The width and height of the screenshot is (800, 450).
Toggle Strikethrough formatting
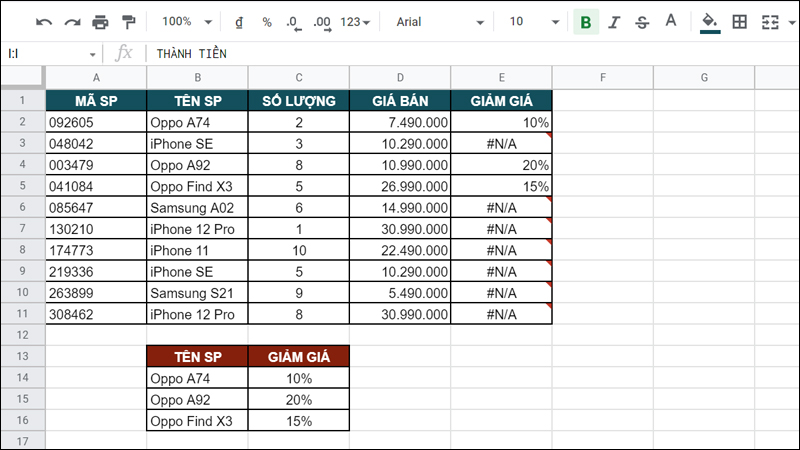pyautogui.click(x=642, y=22)
